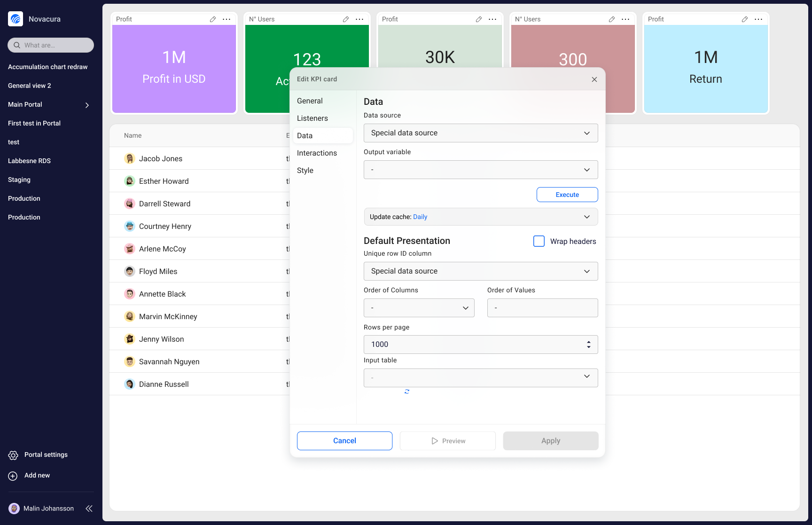The image size is (812, 525).
Task: Open the ellipsis menu on the 300 Users card
Action: click(x=625, y=19)
